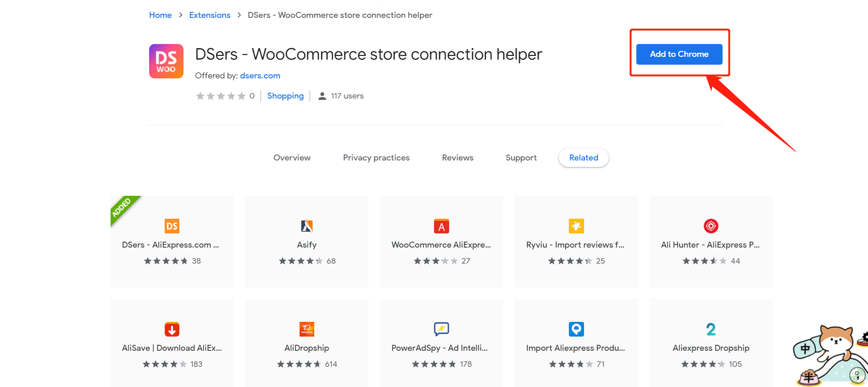Click the DSers WOO extension logo
This screenshot has height=387, width=868.
point(166,61)
